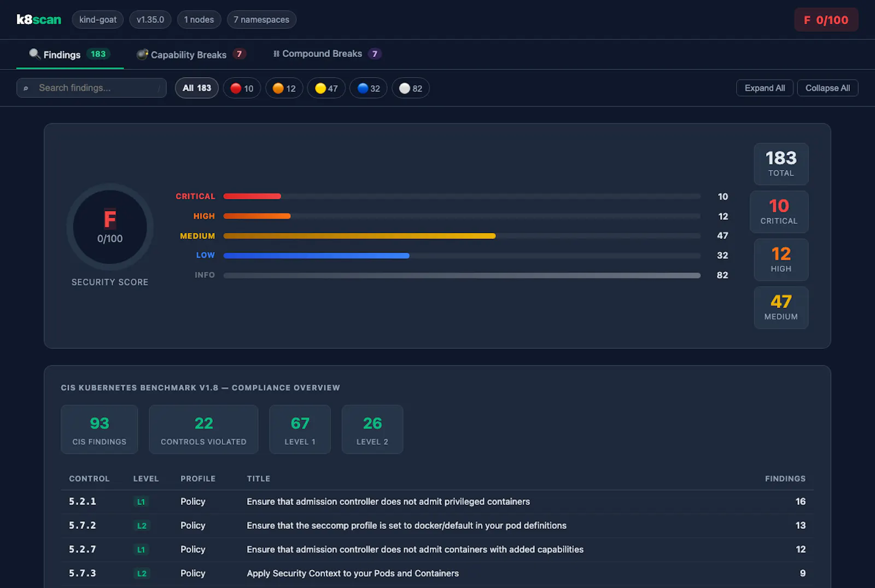The height and width of the screenshot is (588, 875).
Task: Click the 7 badge on Capability Breaks
Action: pyautogui.click(x=239, y=54)
